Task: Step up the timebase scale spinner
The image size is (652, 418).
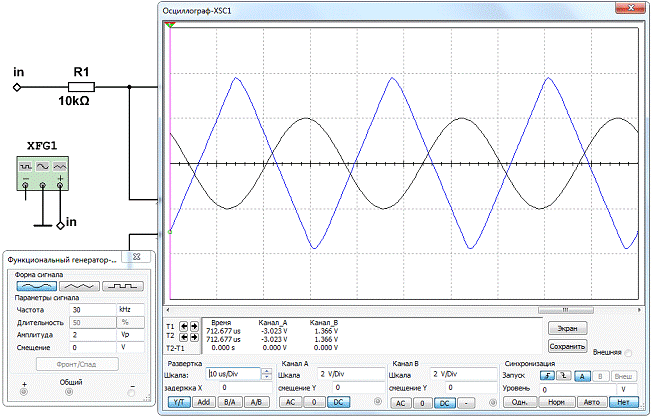Action: pos(266,370)
